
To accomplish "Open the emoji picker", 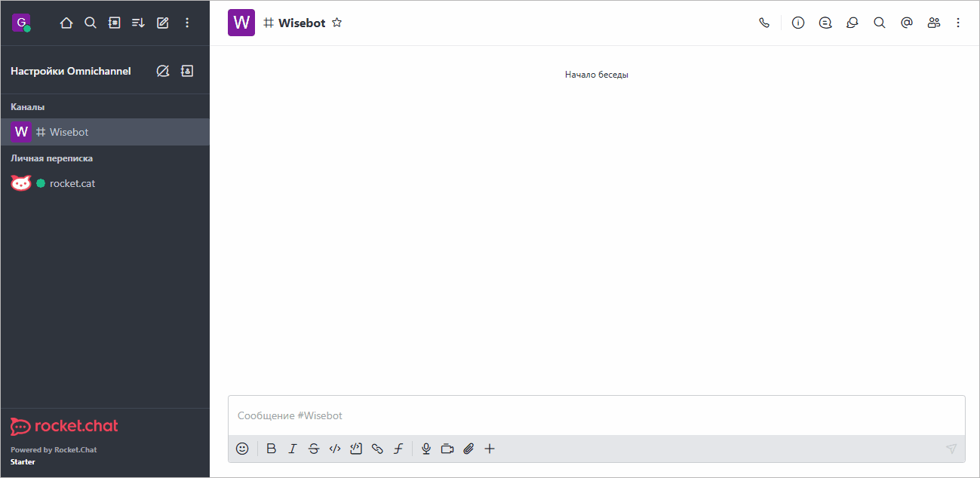I will 242,449.
